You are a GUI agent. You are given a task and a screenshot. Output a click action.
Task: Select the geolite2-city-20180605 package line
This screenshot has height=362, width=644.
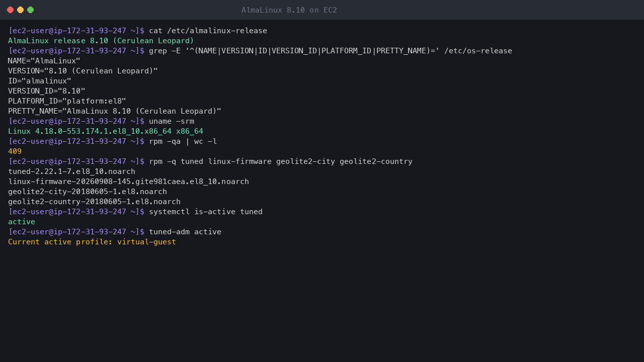pyautogui.click(x=88, y=192)
